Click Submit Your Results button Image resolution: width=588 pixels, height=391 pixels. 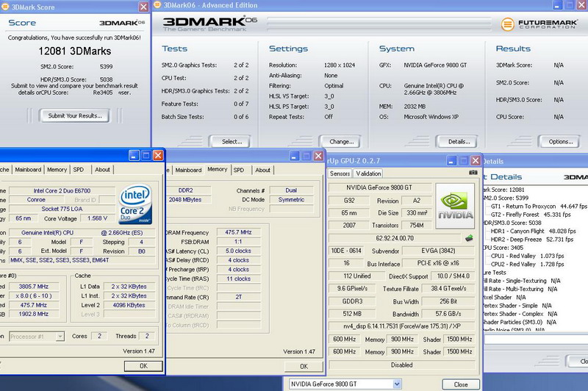(75, 116)
